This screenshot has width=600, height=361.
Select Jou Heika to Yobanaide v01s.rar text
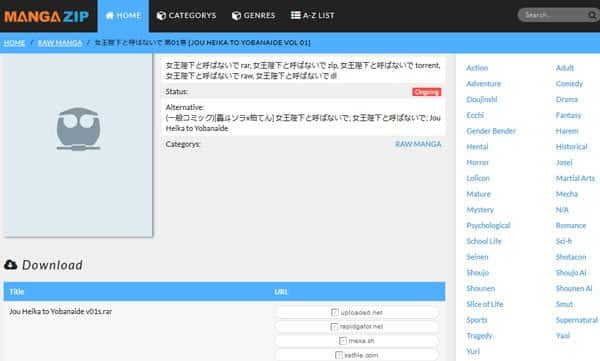[x=60, y=312]
